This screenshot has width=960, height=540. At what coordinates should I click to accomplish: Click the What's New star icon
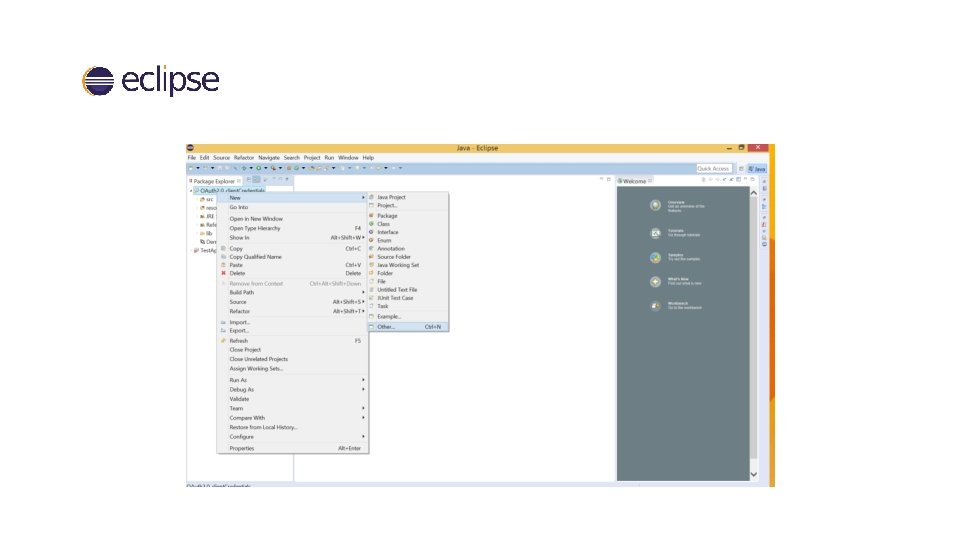point(655,282)
